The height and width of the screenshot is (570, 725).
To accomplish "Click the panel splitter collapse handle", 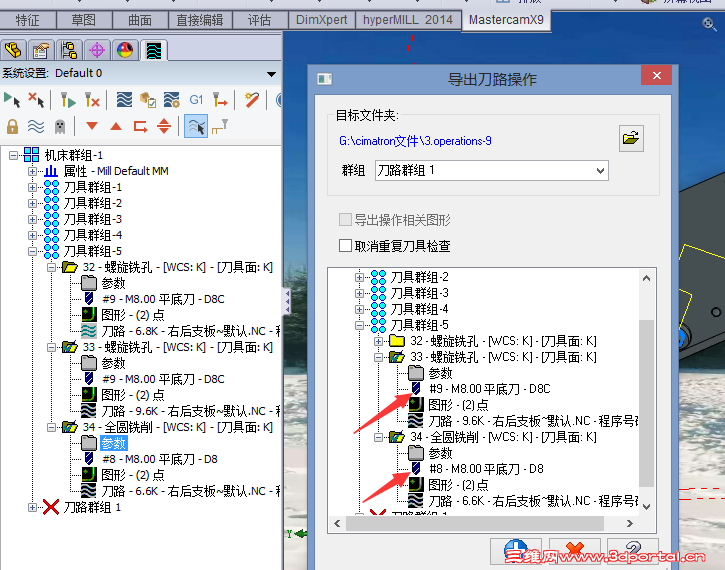I will point(288,301).
